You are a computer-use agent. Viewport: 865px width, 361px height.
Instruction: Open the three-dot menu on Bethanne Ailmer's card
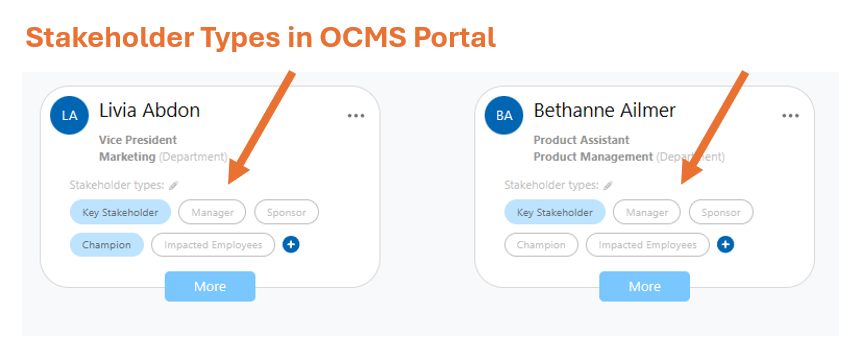click(x=791, y=116)
